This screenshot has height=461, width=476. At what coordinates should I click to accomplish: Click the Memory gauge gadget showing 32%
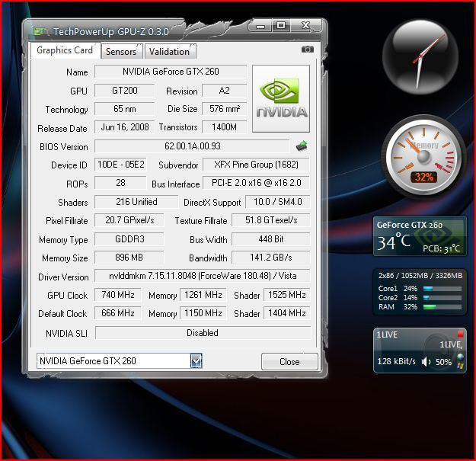pos(423,156)
